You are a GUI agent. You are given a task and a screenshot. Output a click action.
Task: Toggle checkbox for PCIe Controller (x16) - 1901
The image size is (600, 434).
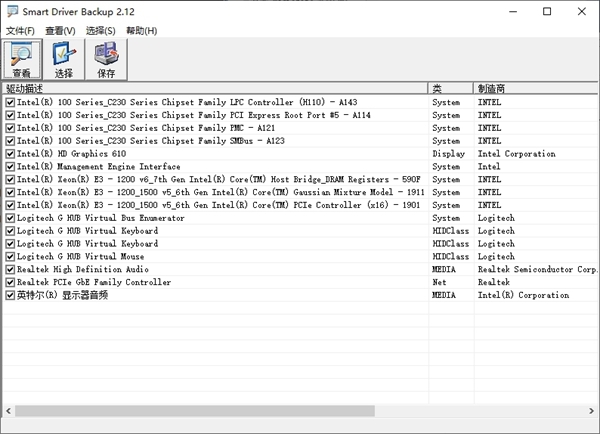coord(10,205)
